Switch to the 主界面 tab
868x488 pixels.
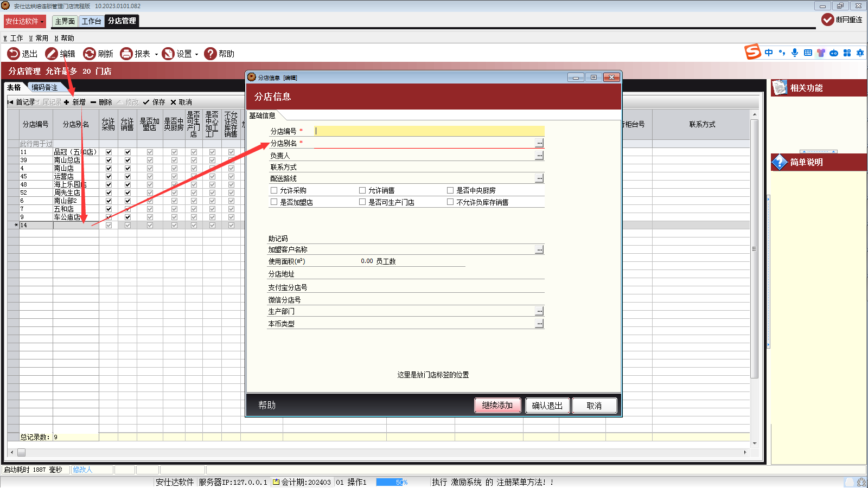pyautogui.click(x=65, y=21)
